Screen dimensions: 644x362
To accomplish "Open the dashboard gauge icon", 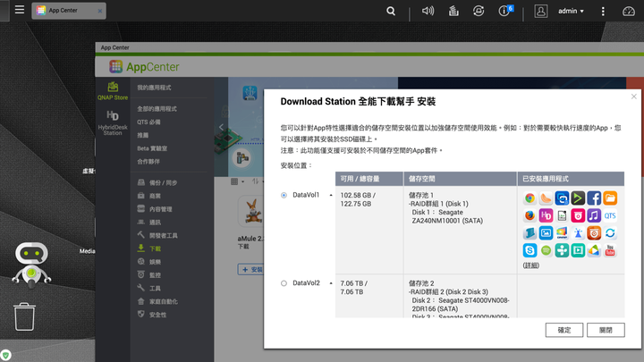I will (629, 11).
